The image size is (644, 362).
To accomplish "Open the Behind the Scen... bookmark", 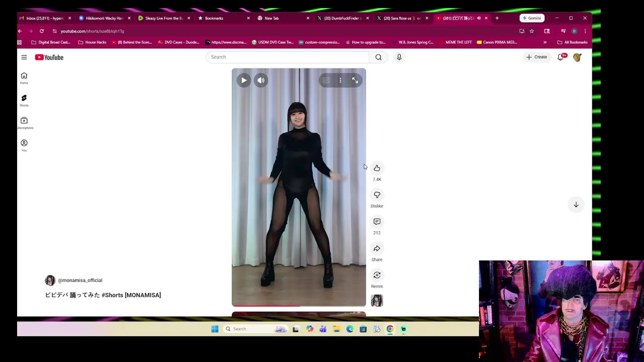I will 132,42.
